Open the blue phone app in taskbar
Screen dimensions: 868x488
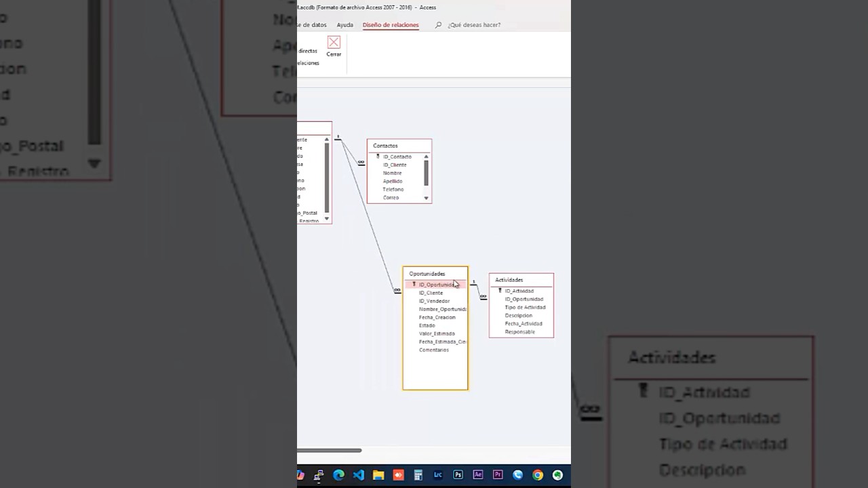tap(518, 475)
